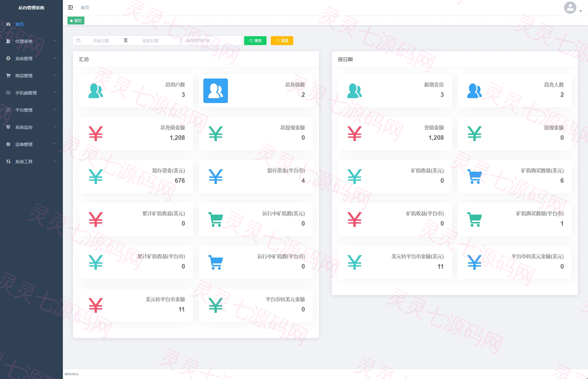
Task: Click the 新增会员 users icon
Action: (355, 91)
